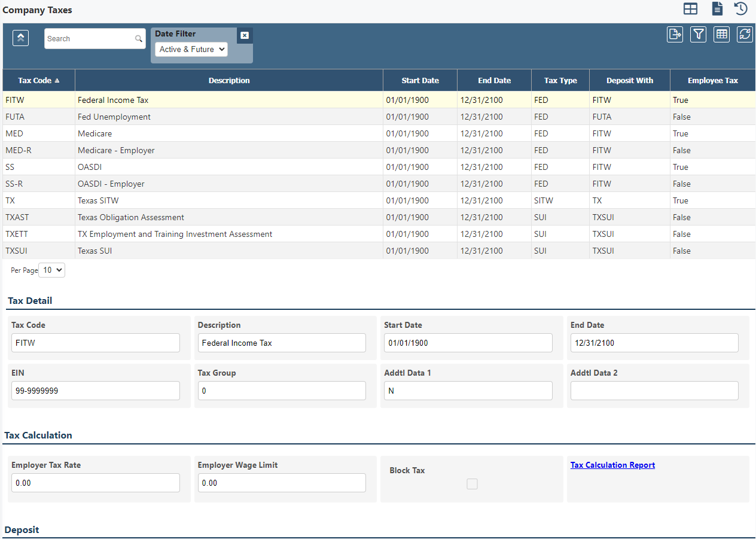Select the FUTA tax code row
Screen dimensions: 756x539
pos(379,117)
